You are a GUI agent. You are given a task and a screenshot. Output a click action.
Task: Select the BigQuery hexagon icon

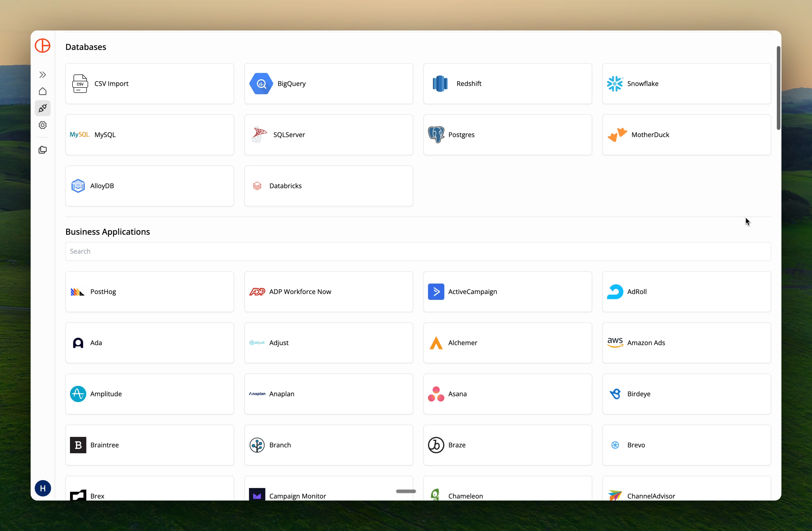(x=261, y=84)
